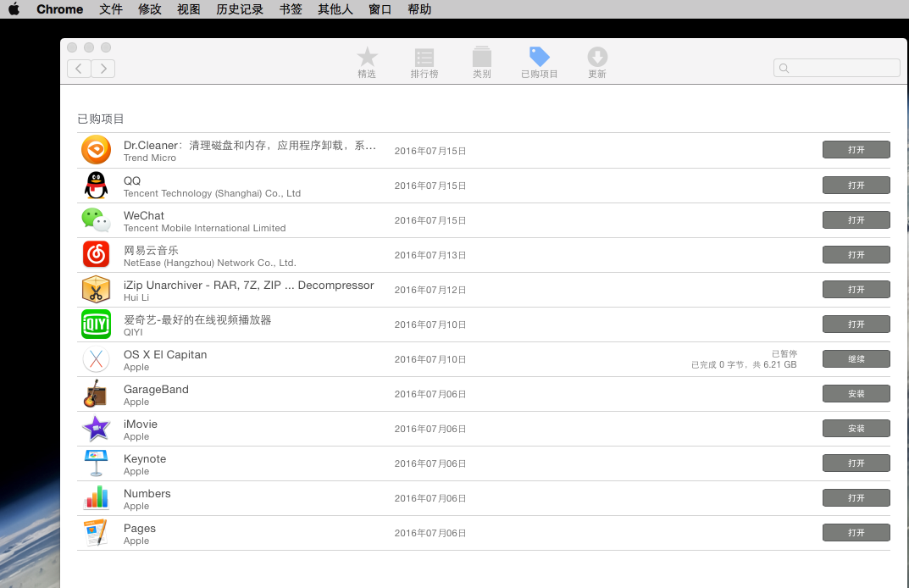Viewport: 909px width, 588px height.
Task: Open the 视图 (View) menu
Action: (188, 9)
